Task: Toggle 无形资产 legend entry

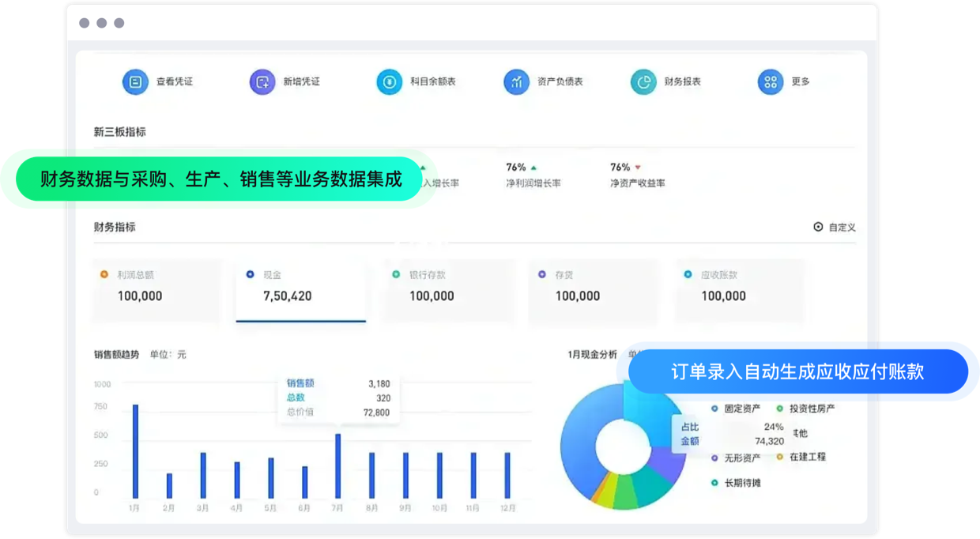Action: [x=737, y=458]
